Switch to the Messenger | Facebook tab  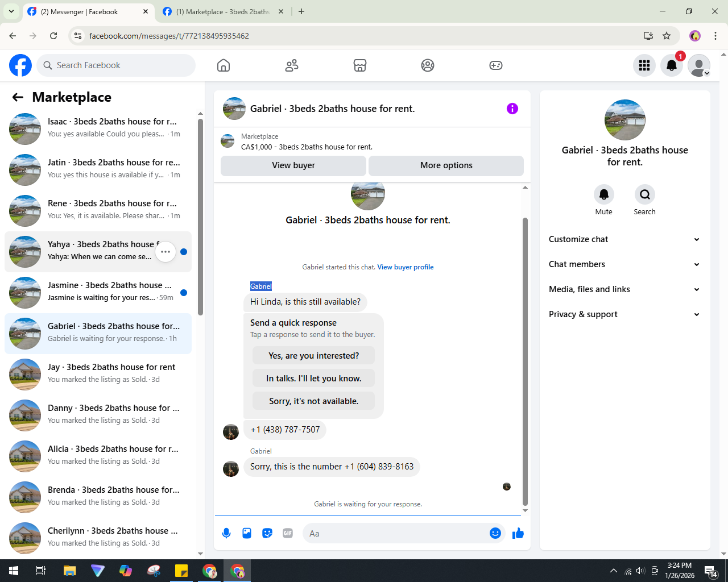click(x=88, y=11)
